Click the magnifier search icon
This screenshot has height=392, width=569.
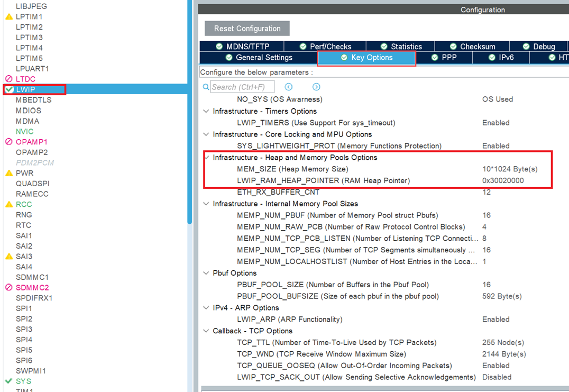tap(206, 87)
